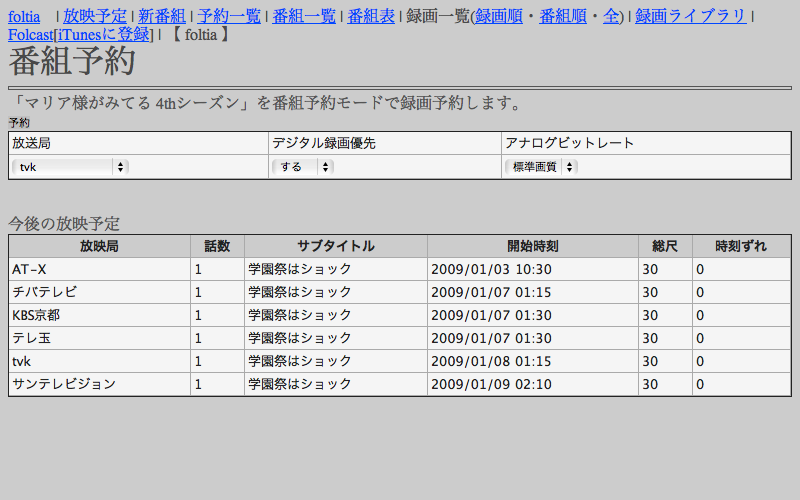Open デジタル録画優先 dropdown
This screenshot has height=500, width=800.
click(303, 167)
